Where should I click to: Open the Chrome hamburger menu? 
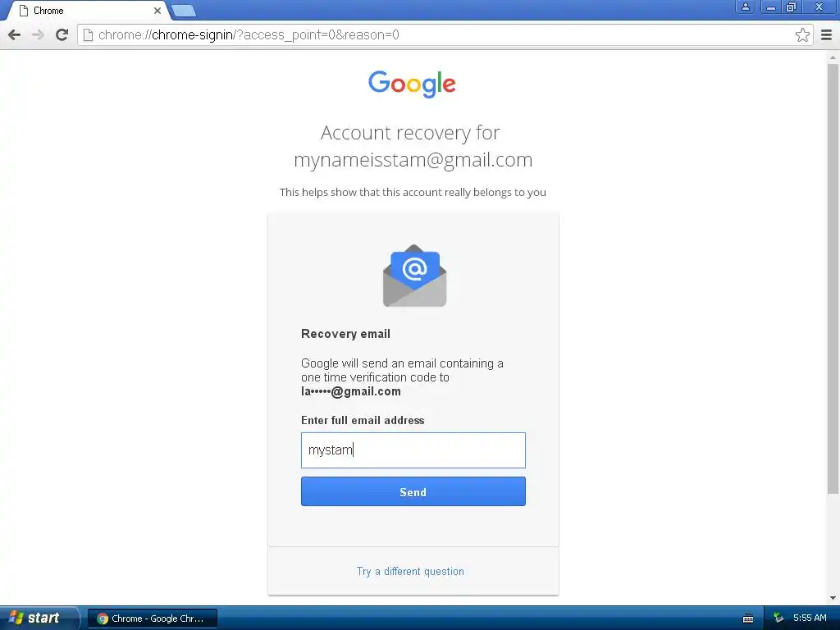[x=827, y=34]
